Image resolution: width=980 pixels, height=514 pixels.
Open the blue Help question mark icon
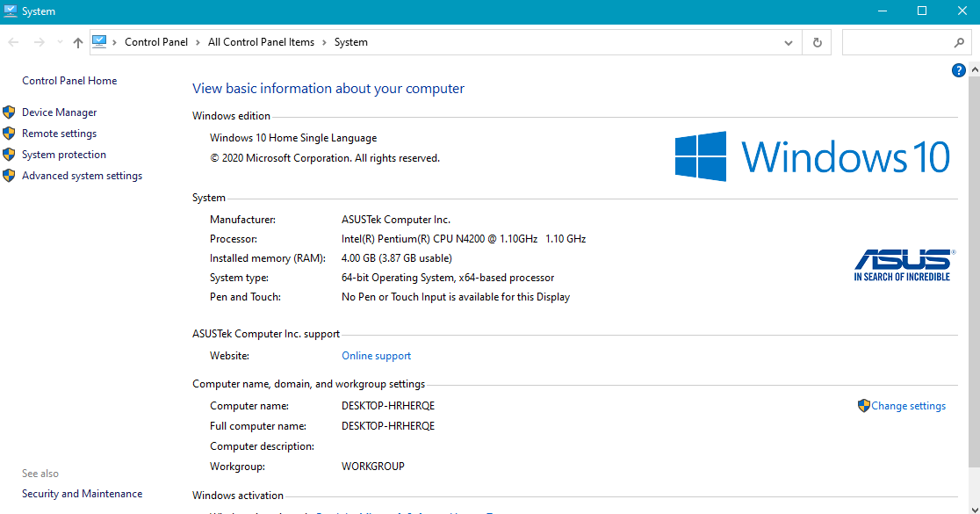click(958, 70)
